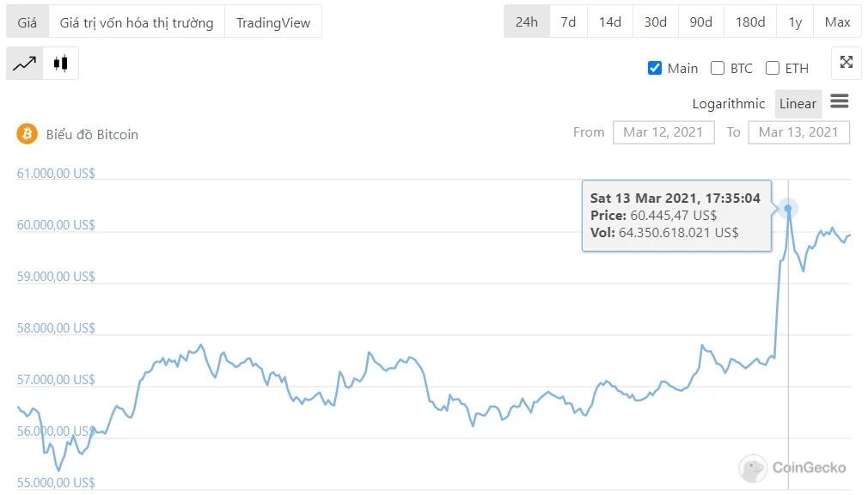Screen dimensions: 868x495
Task: Uncheck the Main checkbox
Action: point(654,68)
